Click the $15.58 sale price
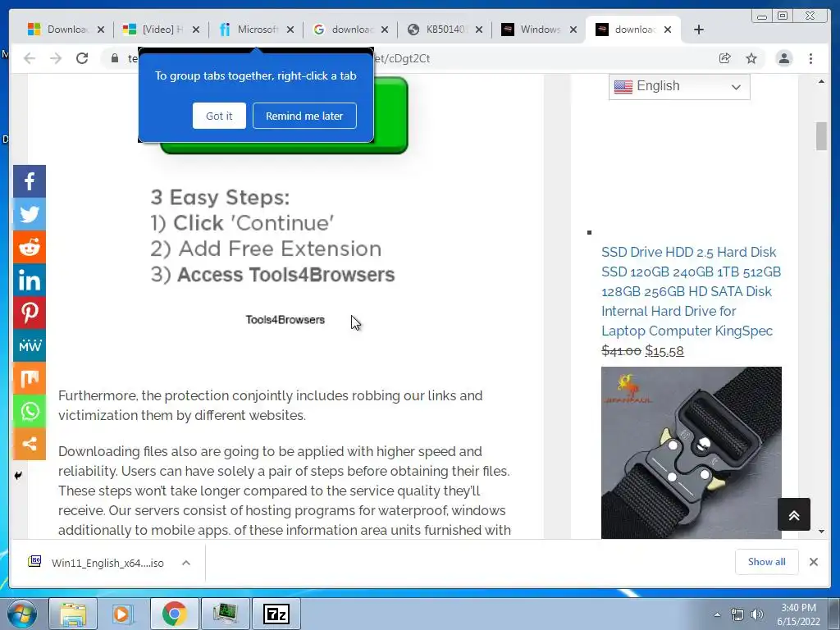Image resolution: width=840 pixels, height=630 pixels. pos(664,351)
